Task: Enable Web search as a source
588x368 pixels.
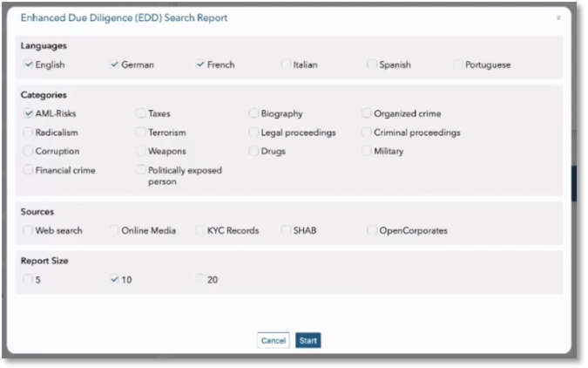Action: coord(29,230)
